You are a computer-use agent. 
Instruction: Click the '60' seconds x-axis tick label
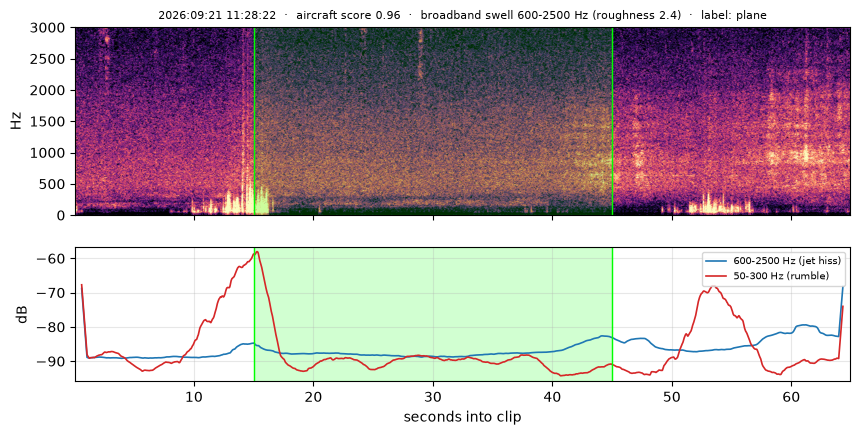tap(791, 396)
